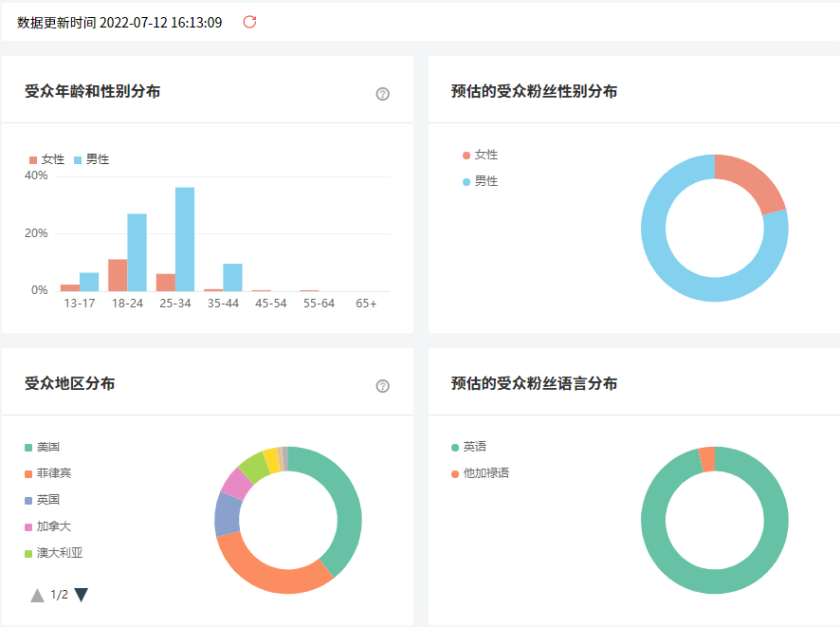This screenshot has width=840, height=627.
Task: Click help icon for 受众地区分布
Action: point(383,386)
